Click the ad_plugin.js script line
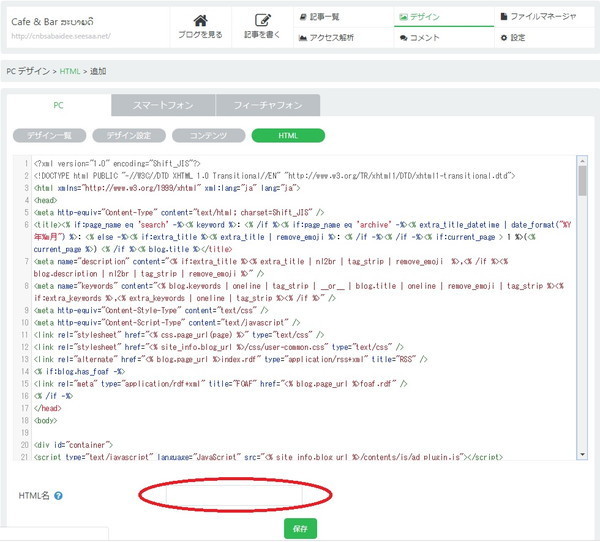The width and height of the screenshot is (600, 542). click(268, 456)
